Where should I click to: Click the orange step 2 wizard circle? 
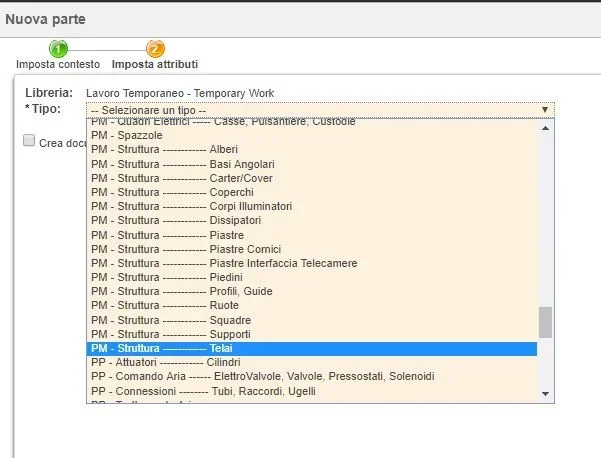click(155, 49)
